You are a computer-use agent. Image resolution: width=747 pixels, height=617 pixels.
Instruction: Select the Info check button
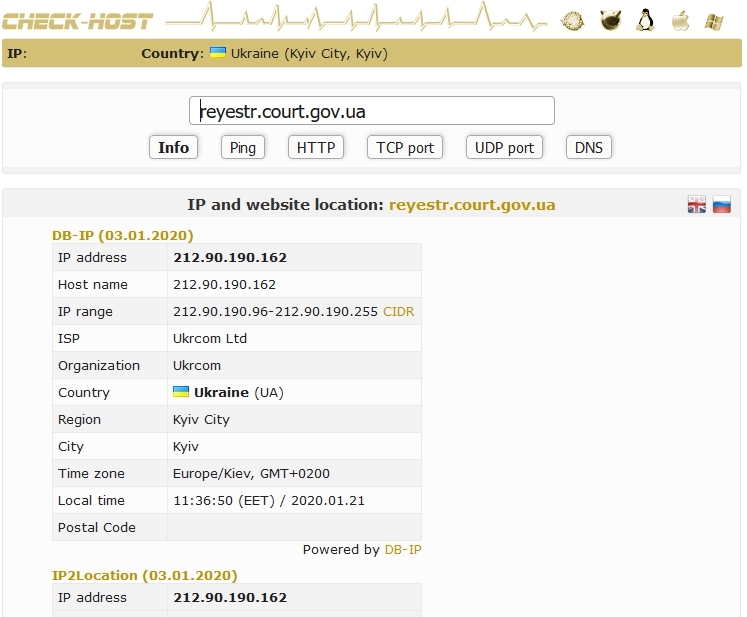pyautogui.click(x=173, y=147)
